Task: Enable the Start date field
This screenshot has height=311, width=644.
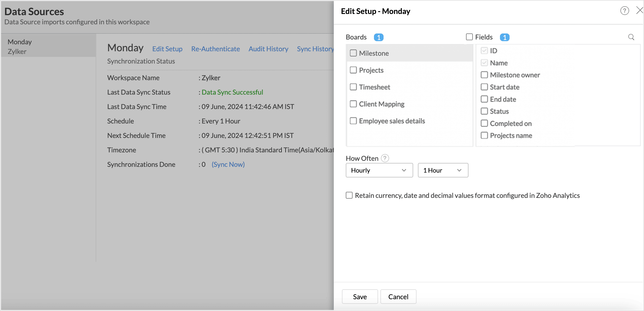Action: (x=484, y=87)
